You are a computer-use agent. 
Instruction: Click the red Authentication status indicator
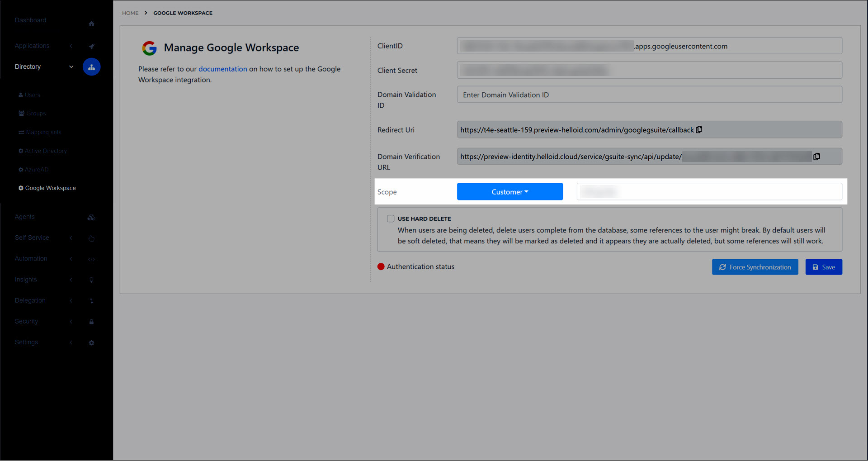pos(381,266)
